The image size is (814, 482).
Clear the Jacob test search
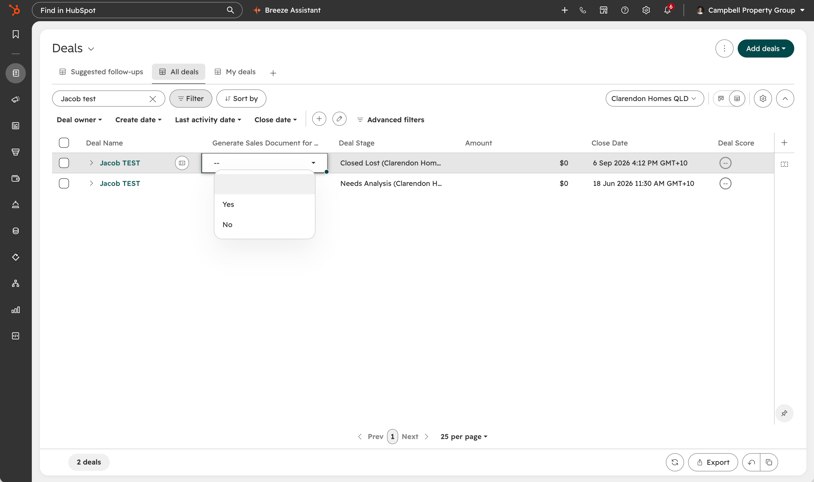[153, 99]
